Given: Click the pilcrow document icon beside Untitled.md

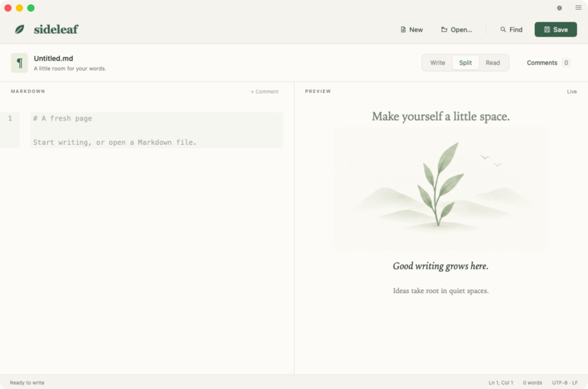Looking at the screenshot, I should point(19,63).
